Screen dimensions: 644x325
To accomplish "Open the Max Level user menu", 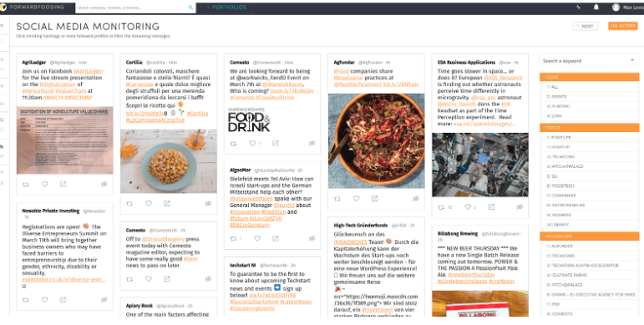I will tap(627, 8).
